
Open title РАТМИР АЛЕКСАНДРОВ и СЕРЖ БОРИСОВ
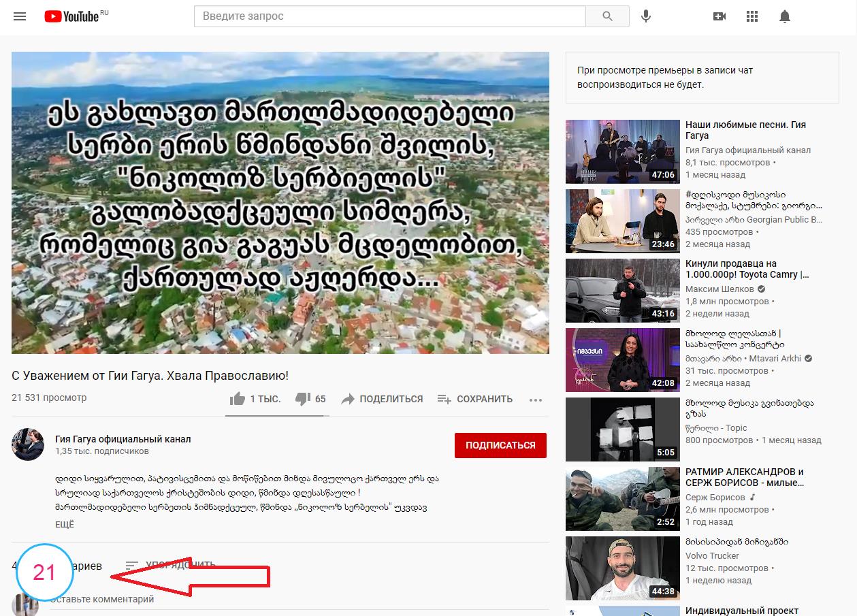click(x=745, y=477)
